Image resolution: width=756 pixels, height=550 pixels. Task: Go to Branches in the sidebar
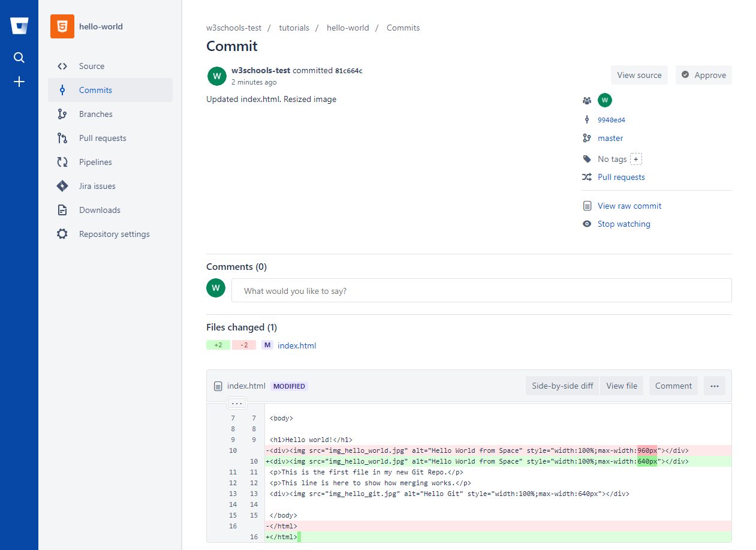tap(96, 114)
